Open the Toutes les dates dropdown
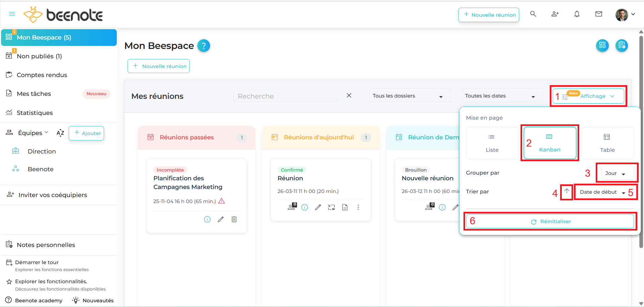 [500, 96]
